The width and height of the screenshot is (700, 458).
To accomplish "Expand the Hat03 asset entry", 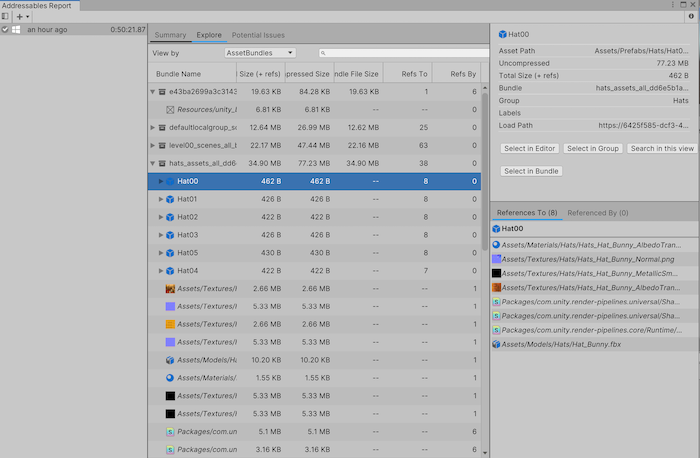I will (x=161, y=235).
